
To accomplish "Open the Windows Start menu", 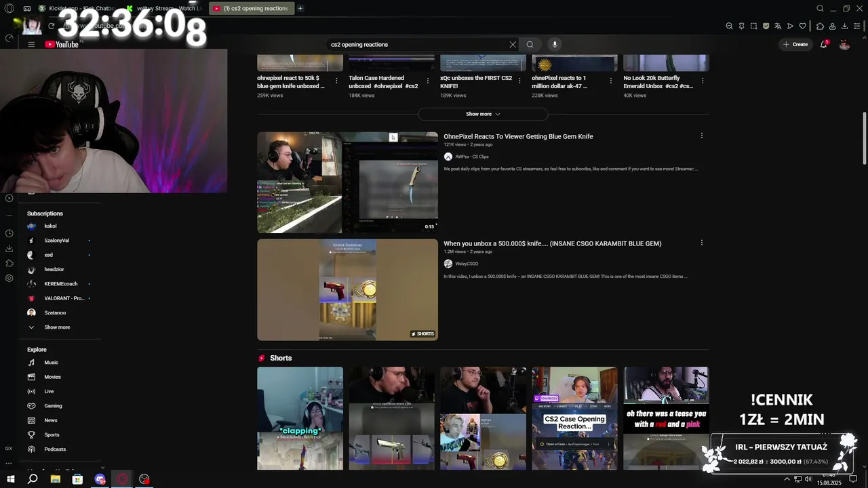I will click(x=10, y=479).
